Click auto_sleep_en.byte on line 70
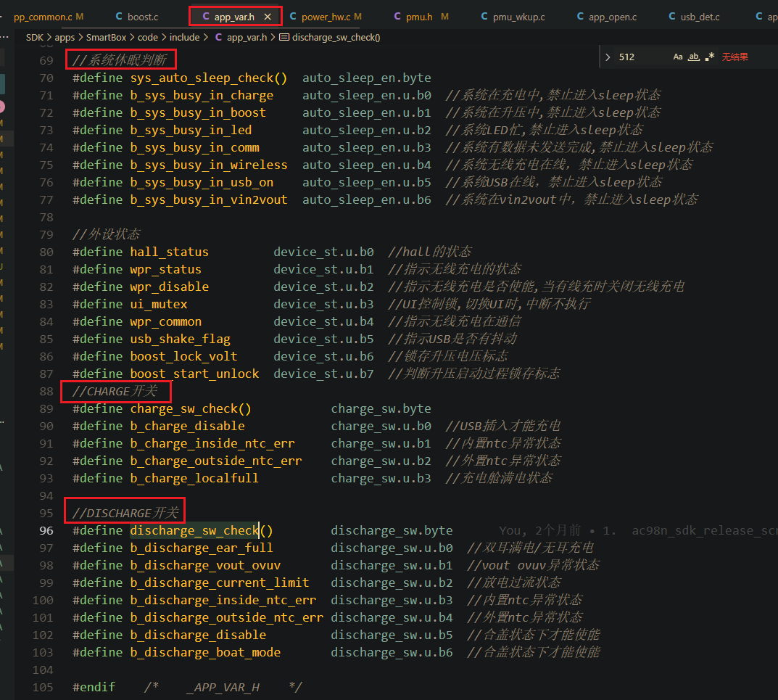The height and width of the screenshot is (700, 778). 367,78
